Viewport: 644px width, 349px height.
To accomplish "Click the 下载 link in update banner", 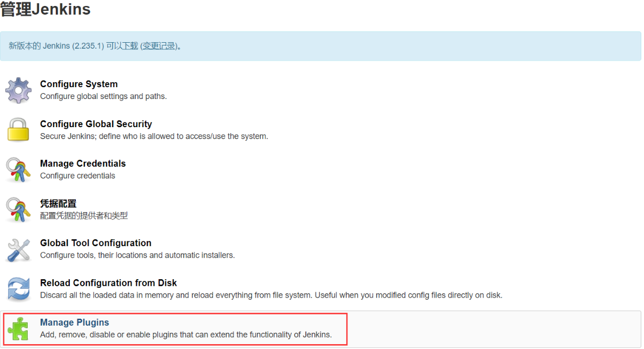I will point(130,46).
